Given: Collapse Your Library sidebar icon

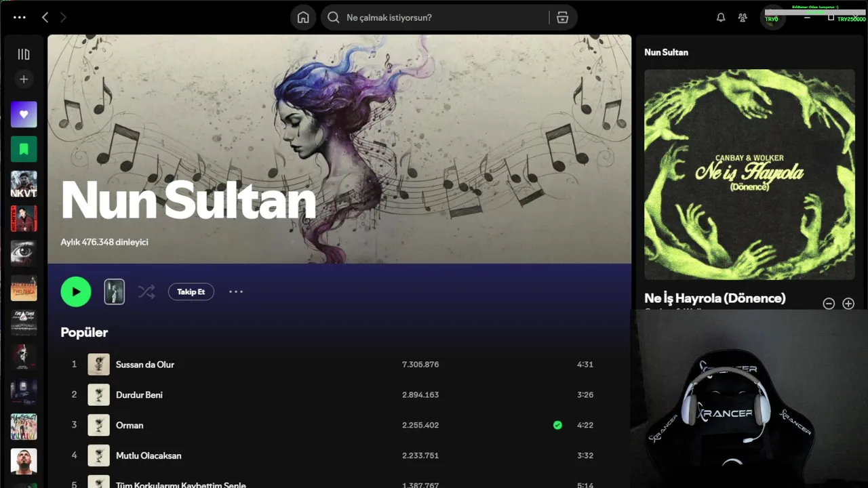Looking at the screenshot, I should [24, 54].
